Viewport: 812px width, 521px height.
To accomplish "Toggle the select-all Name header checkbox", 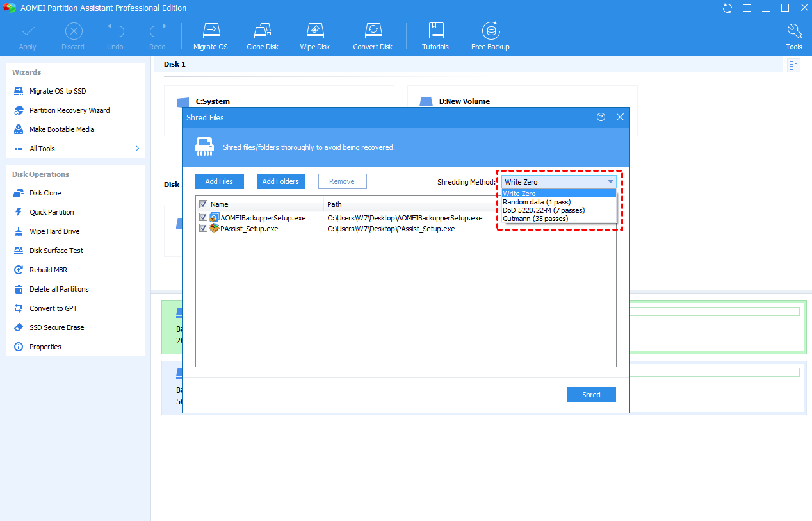I will click(203, 204).
